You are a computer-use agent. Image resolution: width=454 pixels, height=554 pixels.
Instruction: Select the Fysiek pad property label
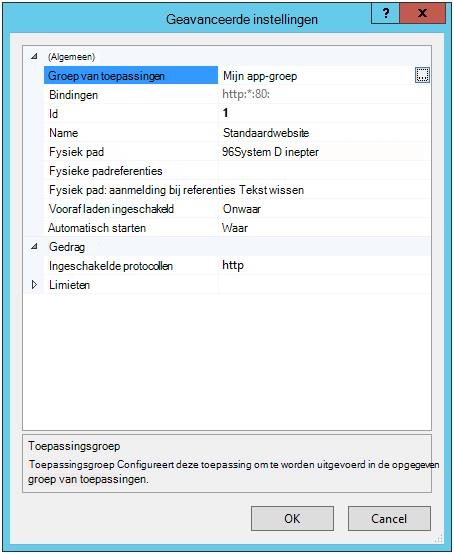[76, 152]
